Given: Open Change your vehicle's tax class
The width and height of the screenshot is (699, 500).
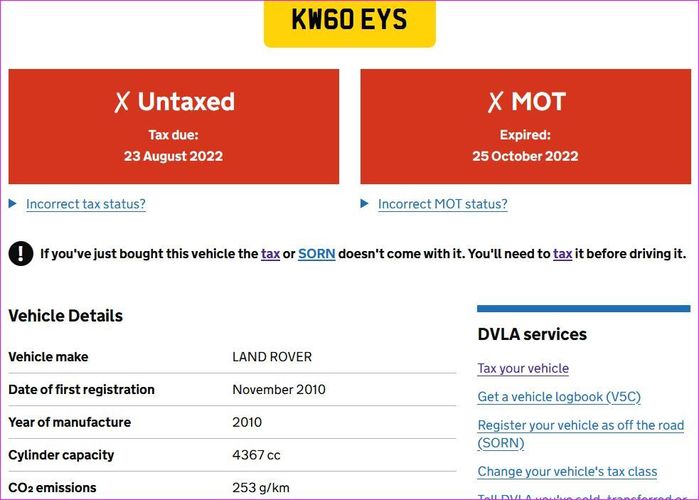Looking at the screenshot, I should [x=567, y=471].
